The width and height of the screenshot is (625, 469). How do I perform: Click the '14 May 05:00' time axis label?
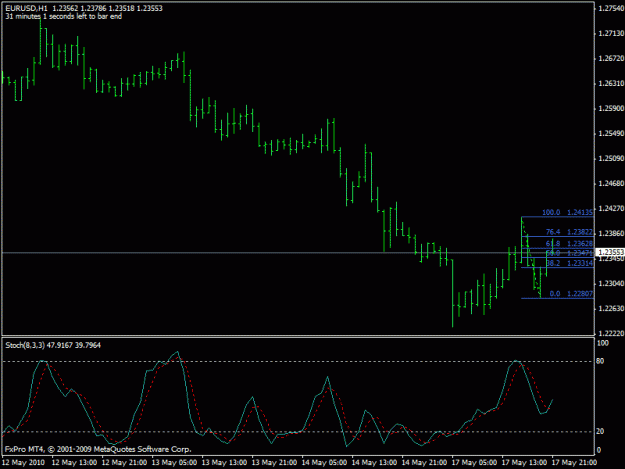(x=324, y=463)
